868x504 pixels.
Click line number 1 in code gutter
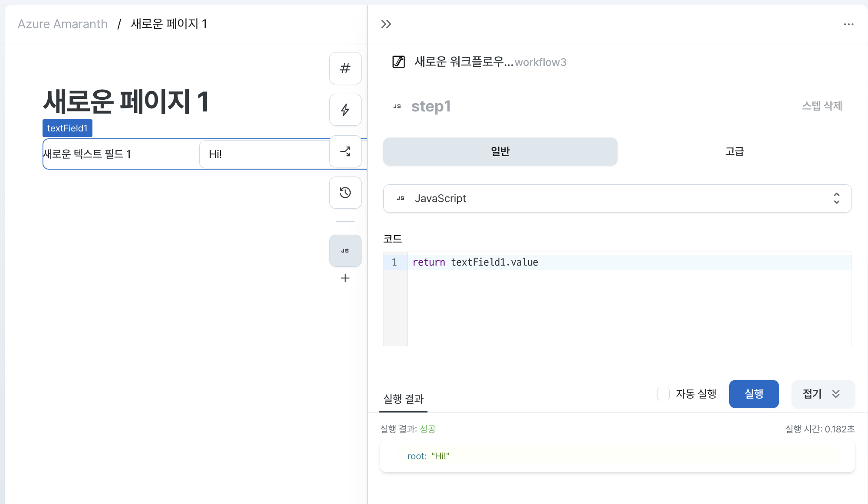(x=394, y=262)
